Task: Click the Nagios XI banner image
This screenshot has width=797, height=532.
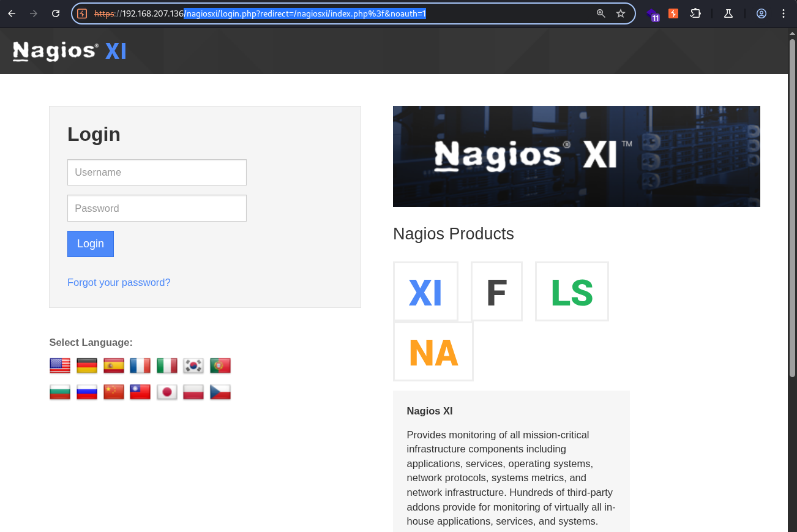Action: tap(577, 156)
